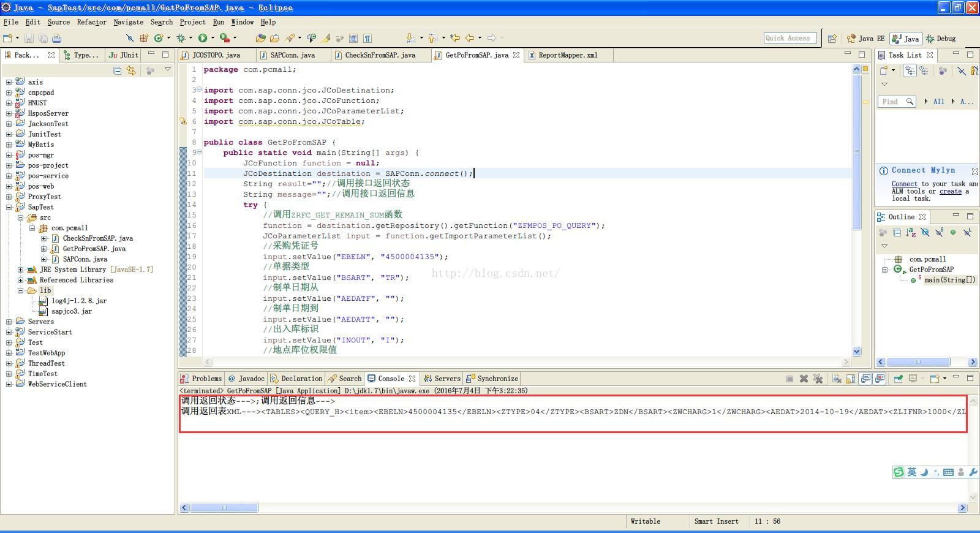The width and height of the screenshot is (980, 533).
Task: Click the Quick Access input field
Action: tap(790, 38)
